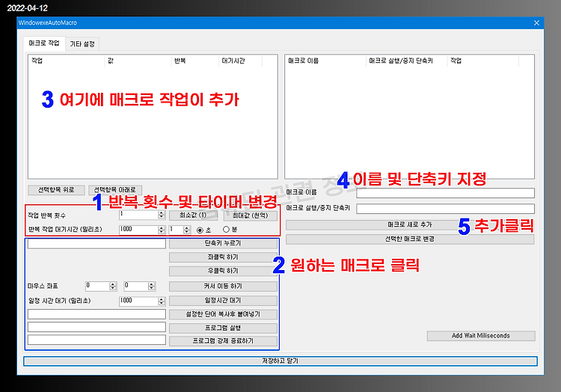561x392 pixels.
Task: Click the 매크로 실행/중지 단축키 column header
Action: pos(407,61)
